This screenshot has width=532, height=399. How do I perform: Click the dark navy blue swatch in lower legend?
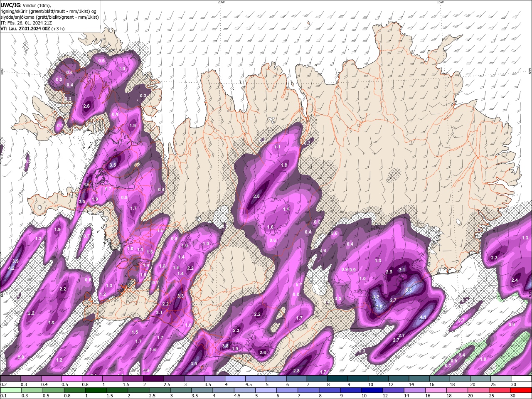point(372,390)
